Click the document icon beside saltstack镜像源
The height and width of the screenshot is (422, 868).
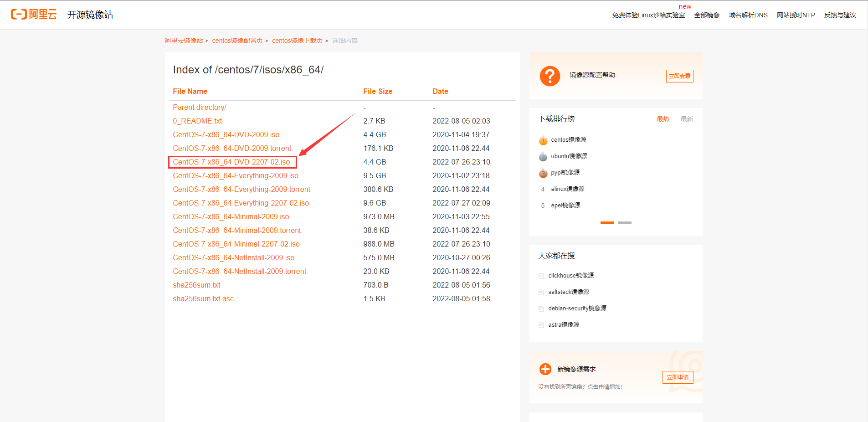541,292
